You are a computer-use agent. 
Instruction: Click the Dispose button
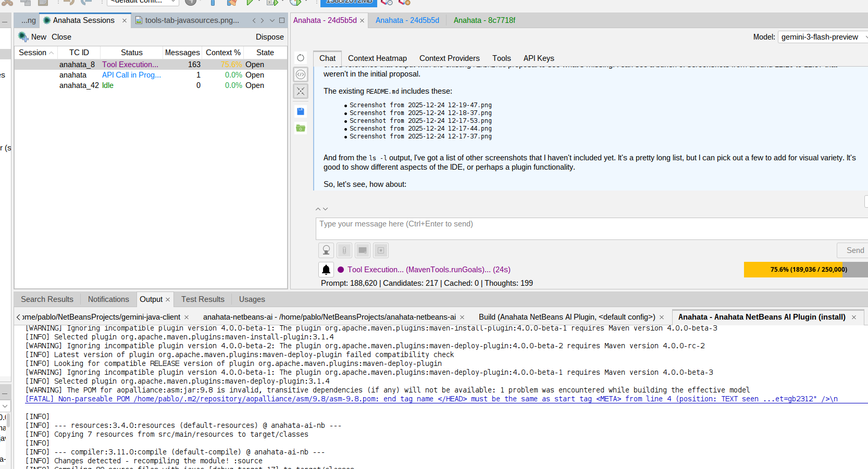pos(269,37)
